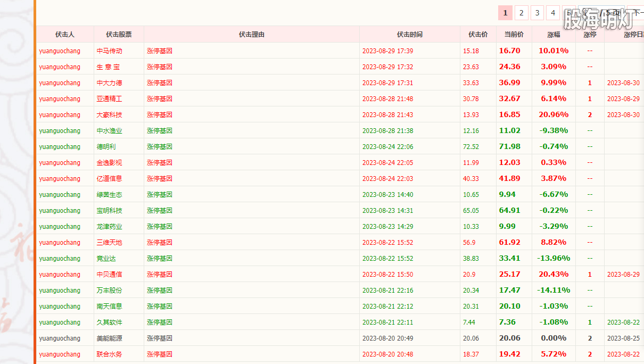
Task: Click 涨停基因 in the 联合水务 row
Action: tap(160, 354)
